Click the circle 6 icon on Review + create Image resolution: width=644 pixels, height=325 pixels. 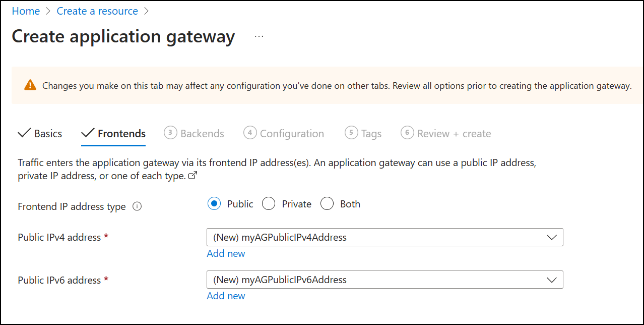tap(407, 133)
